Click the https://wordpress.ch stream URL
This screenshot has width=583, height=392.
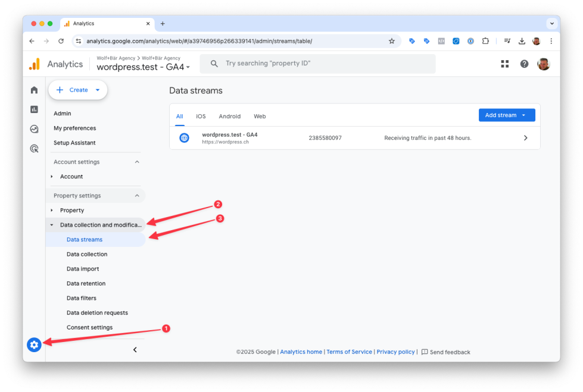point(225,142)
